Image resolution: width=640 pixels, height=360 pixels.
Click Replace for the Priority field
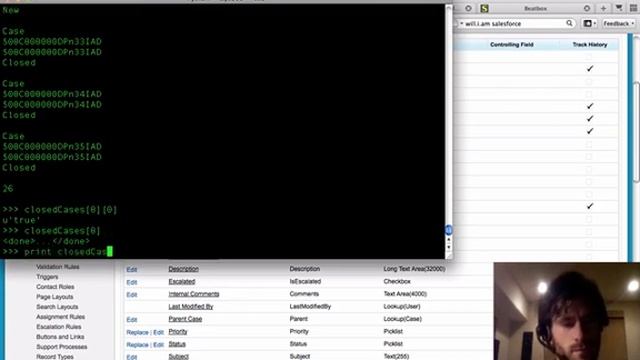(x=138, y=332)
